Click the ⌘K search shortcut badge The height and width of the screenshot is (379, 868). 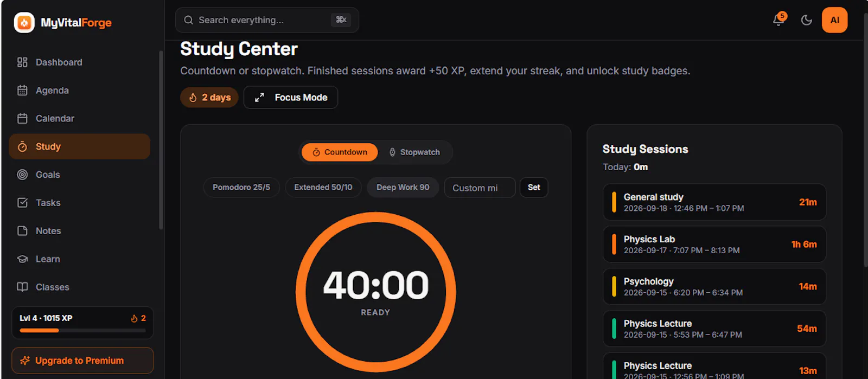pyautogui.click(x=341, y=20)
